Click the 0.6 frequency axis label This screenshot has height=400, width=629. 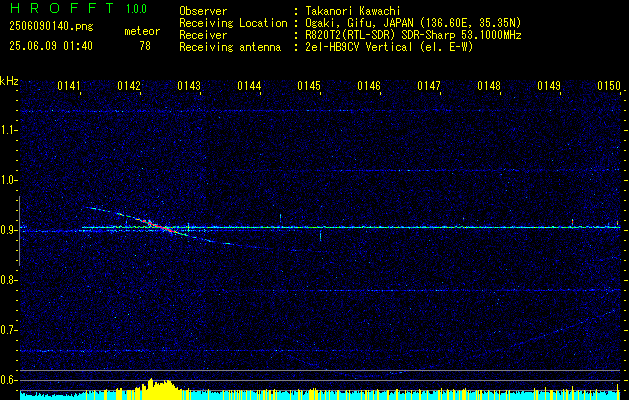click(x=7, y=380)
